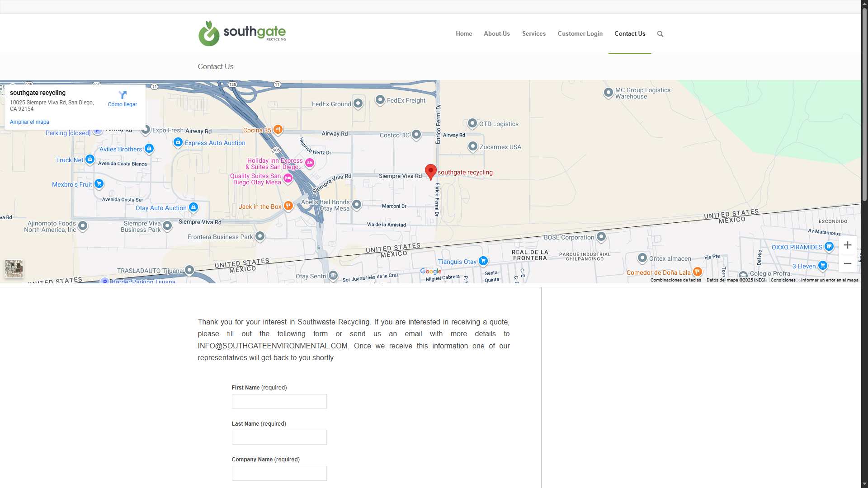The height and width of the screenshot is (488, 868).
Task: Click the search magnifier icon in navigation
Action: point(660,34)
